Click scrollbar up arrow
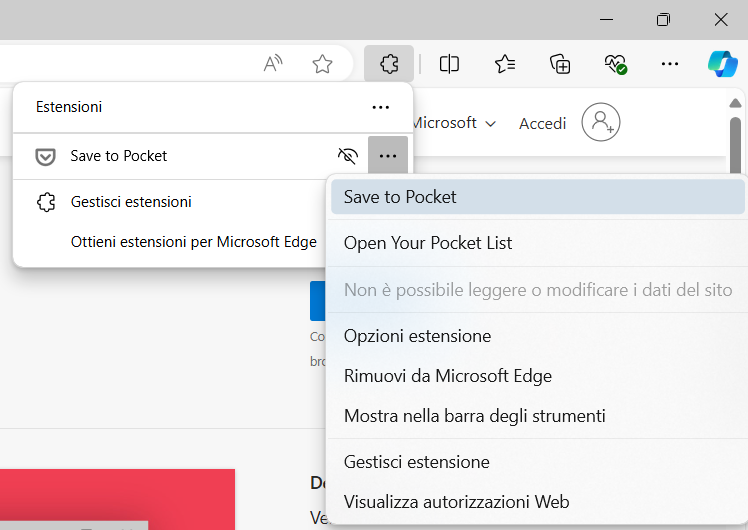The image size is (748, 530). pyautogui.click(x=735, y=103)
